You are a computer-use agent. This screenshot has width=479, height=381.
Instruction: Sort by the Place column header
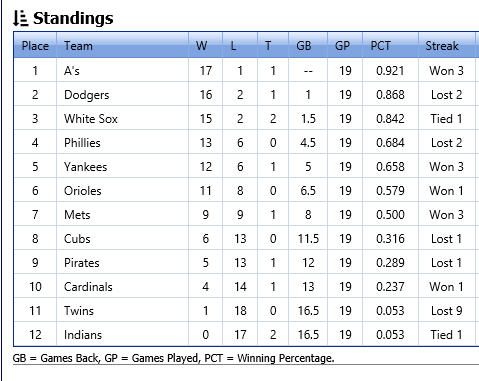pyautogui.click(x=35, y=46)
